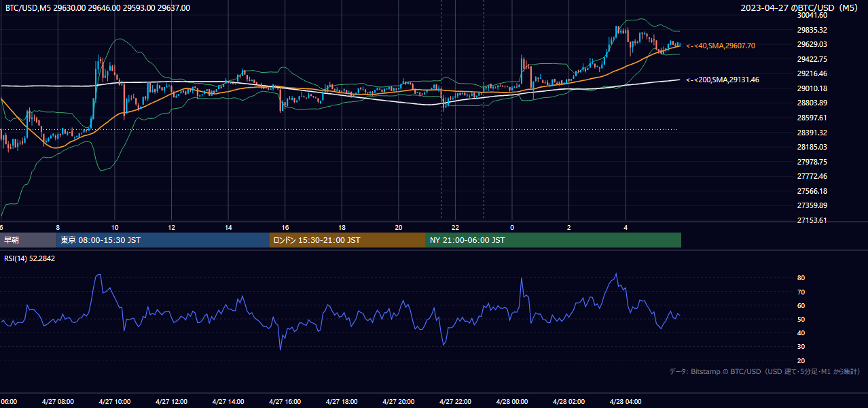Click the 200 SMA 29131.46 label
The width and height of the screenshot is (868, 408).
(723, 80)
